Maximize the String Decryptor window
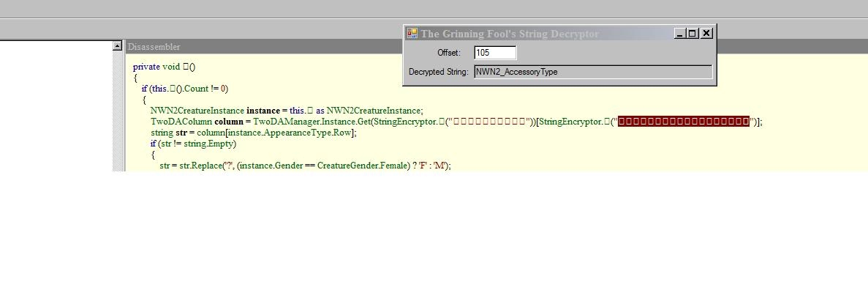This screenshot has width=868, height=293. (693, 34)
